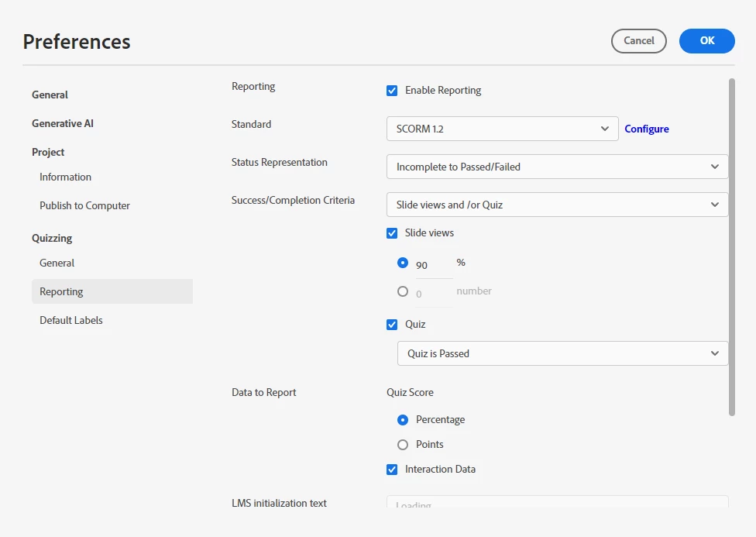Screen dimensions: 756x537
Task: Expand the Quiz is Passed dropdown
Action: (x=562, y=353)
